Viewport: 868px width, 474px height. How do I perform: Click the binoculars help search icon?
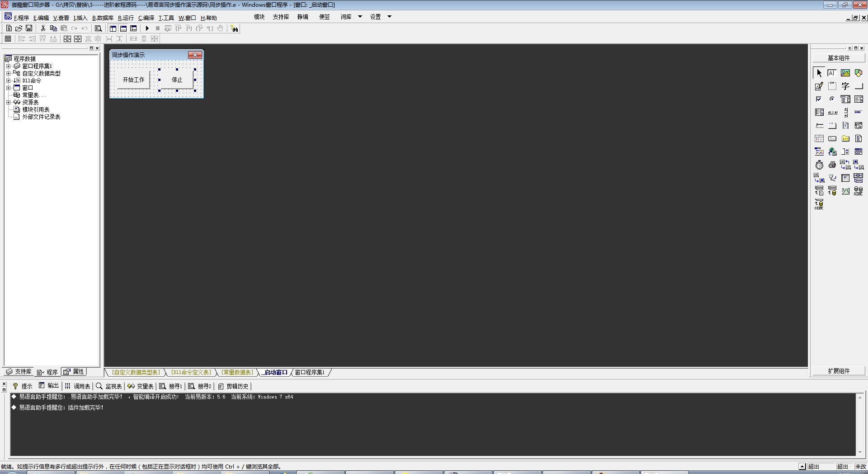point(234,28)
